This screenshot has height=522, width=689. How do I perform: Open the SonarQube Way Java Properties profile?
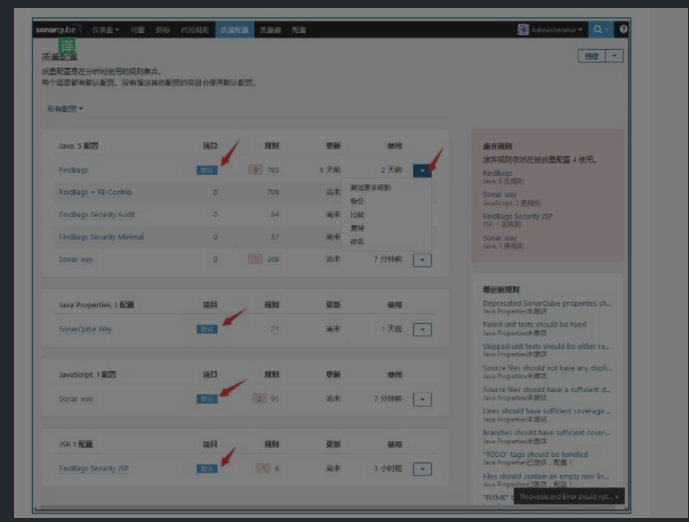pyautogui.click(x=85, y=329)
